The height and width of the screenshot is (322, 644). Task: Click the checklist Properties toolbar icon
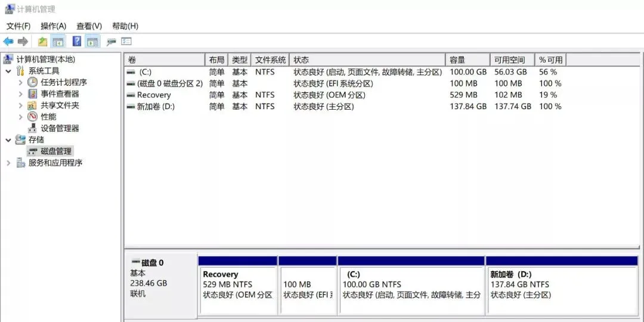point(126,42)
